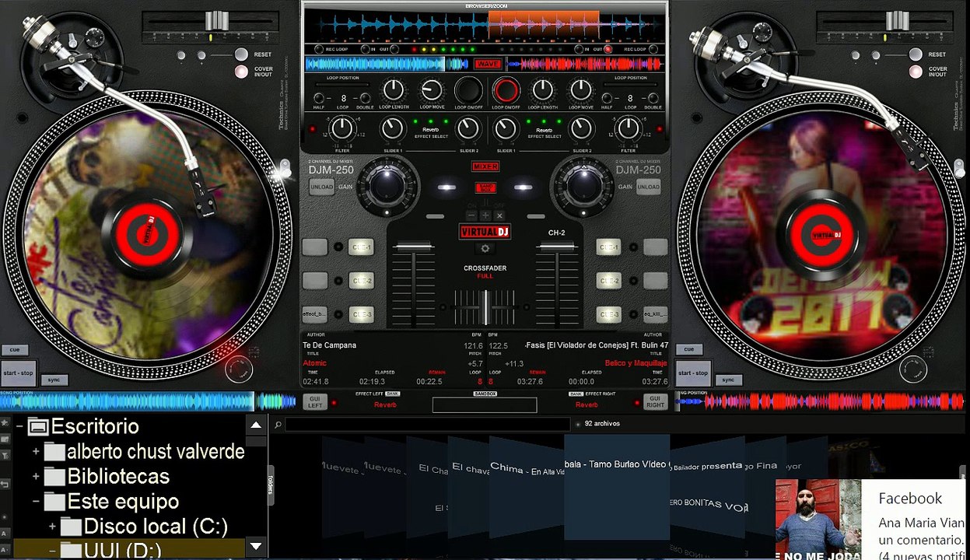
Task: Click the left channel volume fader
Action: pyautogui.click(x=412, y=246)
